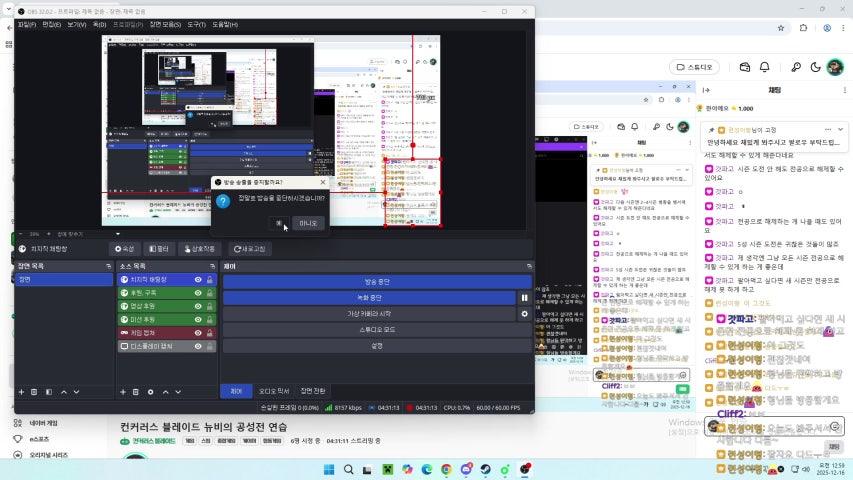The width and height of the screenshot is (853, 480).
Task: Toggle lock on 디스플레이 캡쳐 source
Action: (x=209, y=346)
